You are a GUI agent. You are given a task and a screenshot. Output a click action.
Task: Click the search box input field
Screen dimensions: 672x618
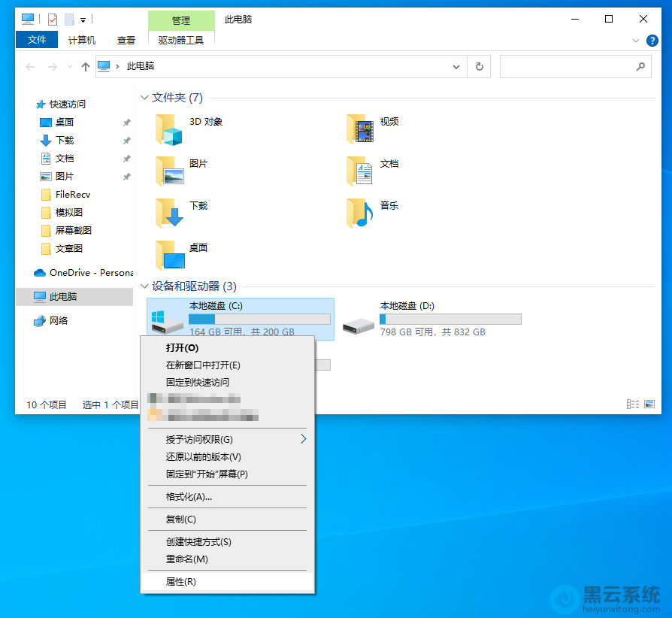(x=568, y=66)
